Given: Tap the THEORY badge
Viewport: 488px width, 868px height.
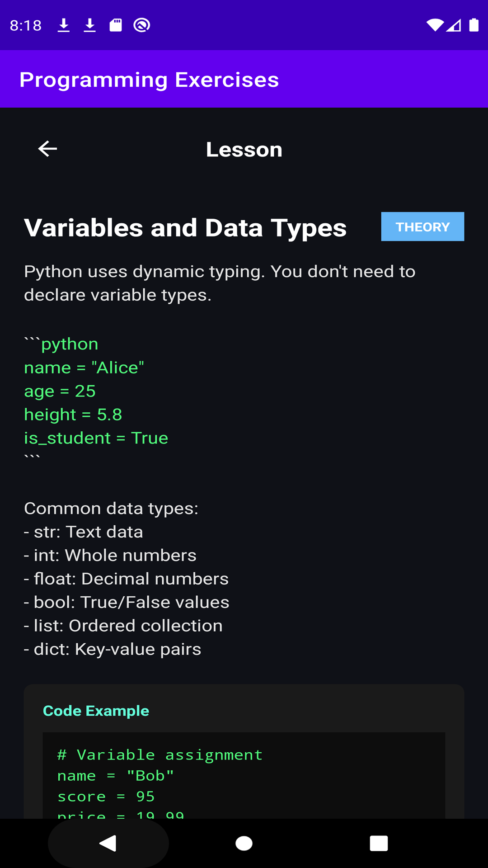Looking at the screenshot, I should [x=422, y=226].
